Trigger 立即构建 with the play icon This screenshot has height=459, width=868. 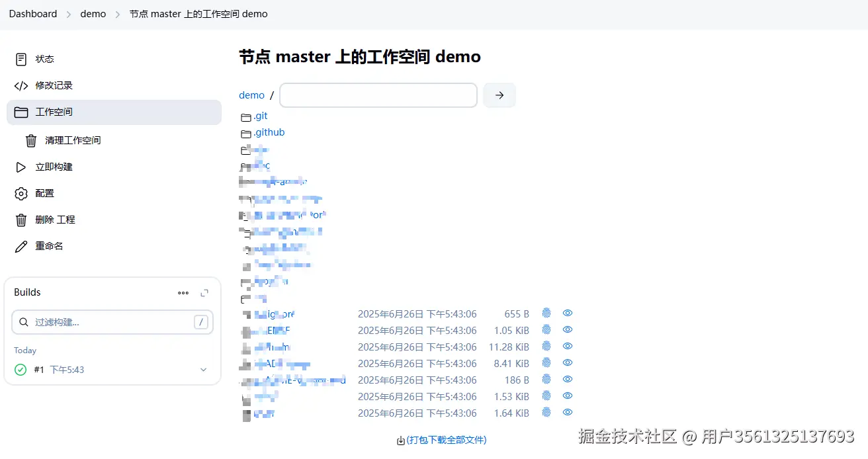coord(21,167)
